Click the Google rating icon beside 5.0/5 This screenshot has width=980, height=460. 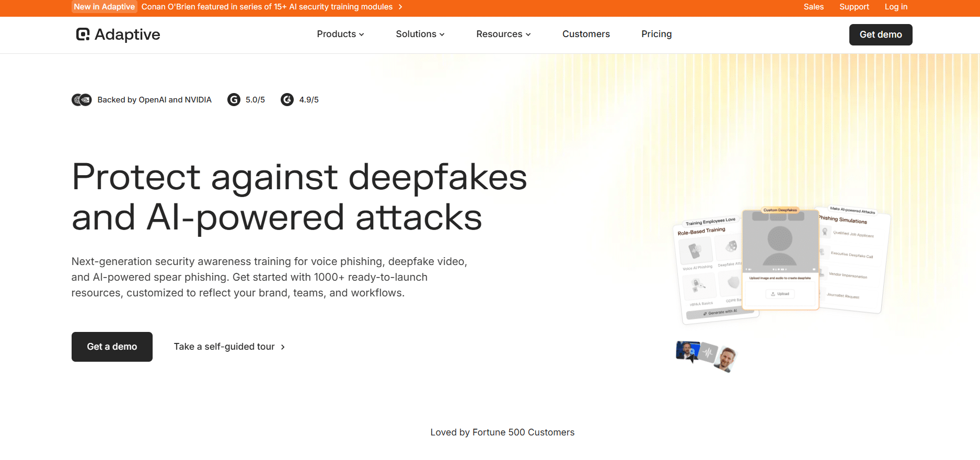234,100
